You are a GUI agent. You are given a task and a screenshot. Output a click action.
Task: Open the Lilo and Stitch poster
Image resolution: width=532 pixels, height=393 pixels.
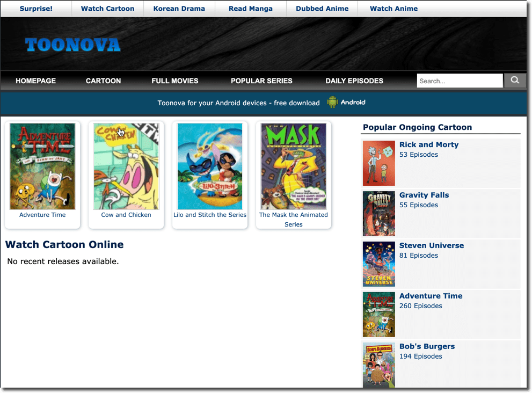tap(210, 166)
